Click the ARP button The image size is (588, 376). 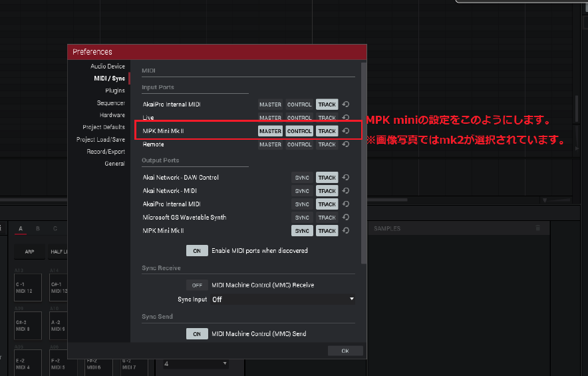click(x=29, y=252)
